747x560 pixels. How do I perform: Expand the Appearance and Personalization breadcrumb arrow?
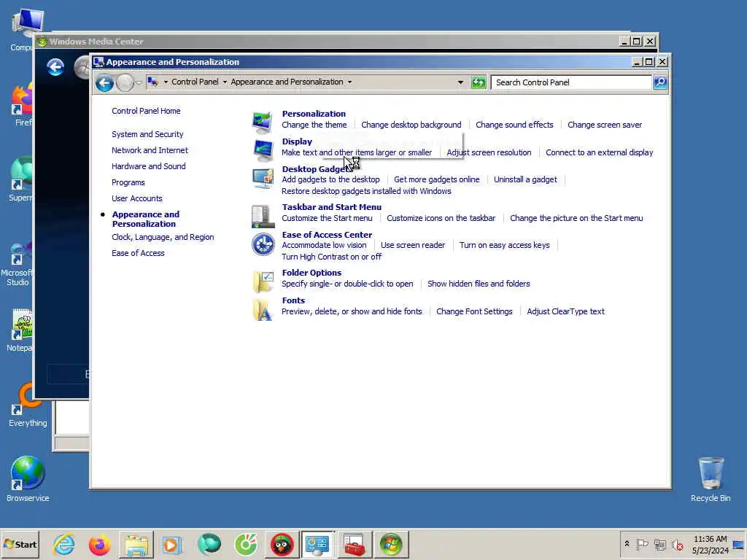(x=349, y=82)
